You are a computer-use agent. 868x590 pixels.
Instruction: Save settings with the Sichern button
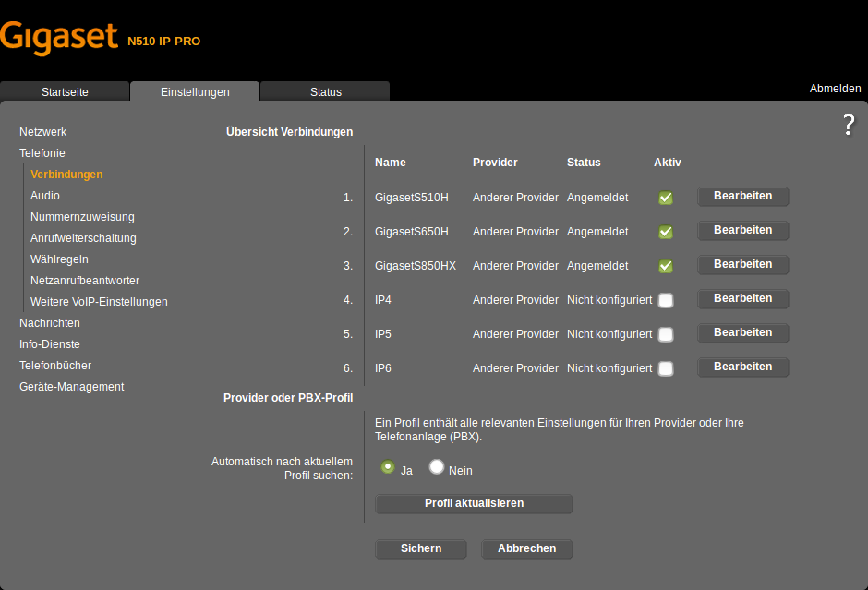[420, 548]
